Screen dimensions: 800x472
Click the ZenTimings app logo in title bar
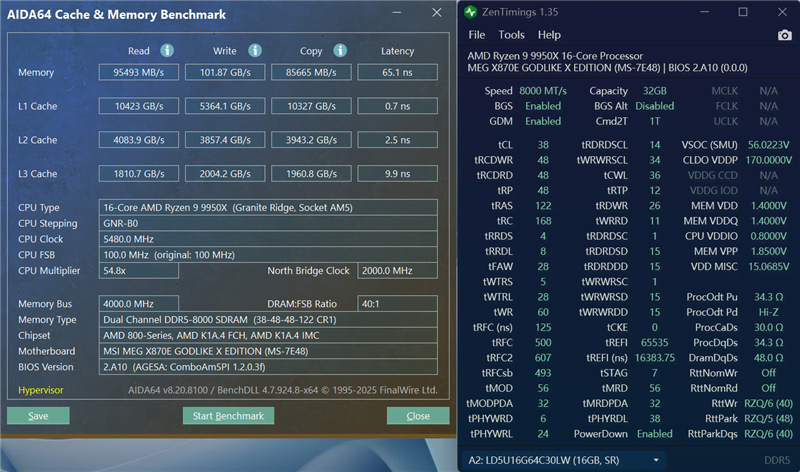click(x=472, y=12)
